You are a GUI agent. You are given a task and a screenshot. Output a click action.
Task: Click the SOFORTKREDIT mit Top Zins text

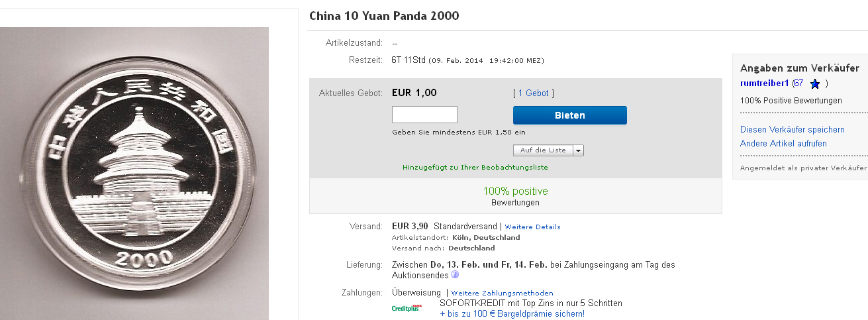click(x=530, y=303)
